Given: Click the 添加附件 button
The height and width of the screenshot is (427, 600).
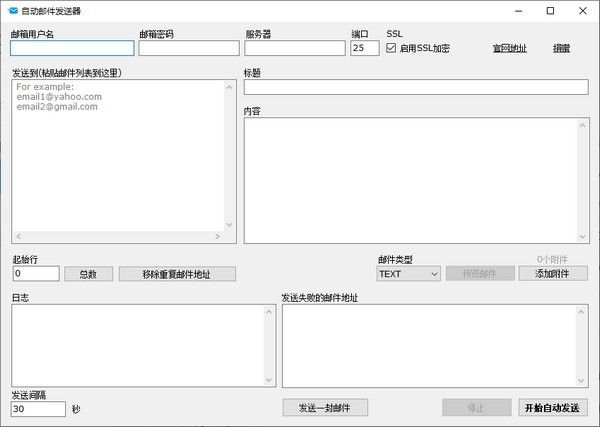Looking at the screenshot, I should 553,274.
